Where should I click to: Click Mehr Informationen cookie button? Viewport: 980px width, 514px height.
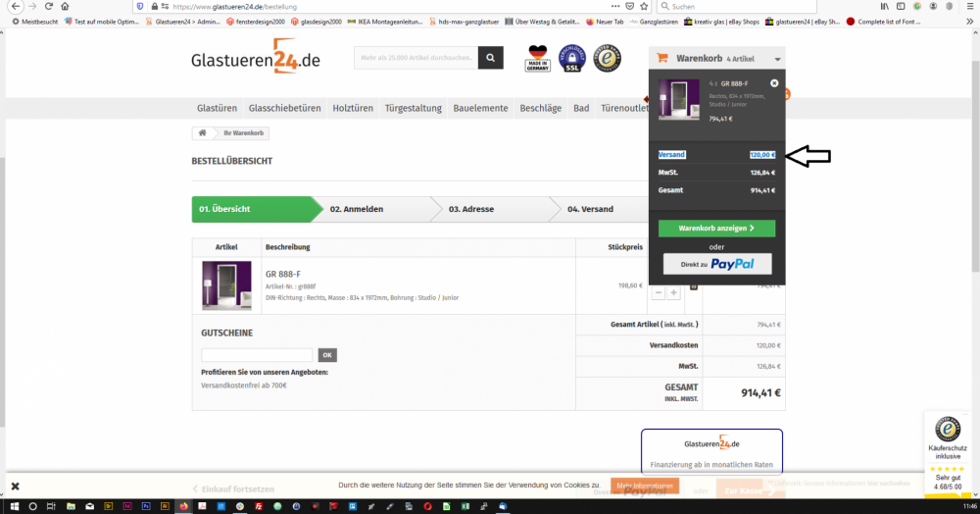click(645, 486)
